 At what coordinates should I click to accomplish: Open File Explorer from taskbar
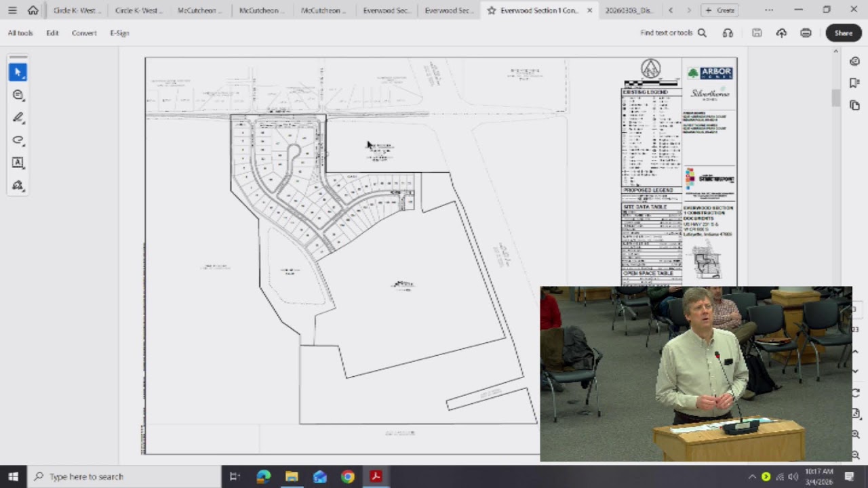pyautogui.click(x=292, y=476)
